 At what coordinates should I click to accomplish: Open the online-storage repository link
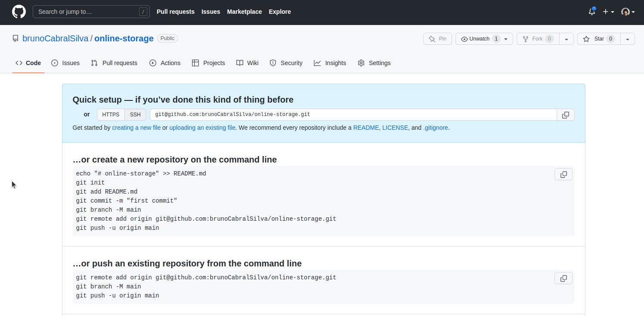tap(124, 38)
